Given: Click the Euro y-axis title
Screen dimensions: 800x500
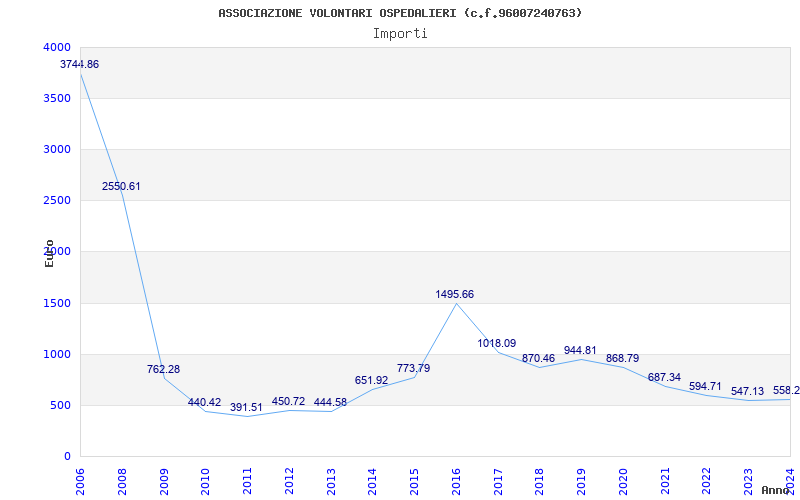Looking at the screenshot, I should tap(49, 253).
